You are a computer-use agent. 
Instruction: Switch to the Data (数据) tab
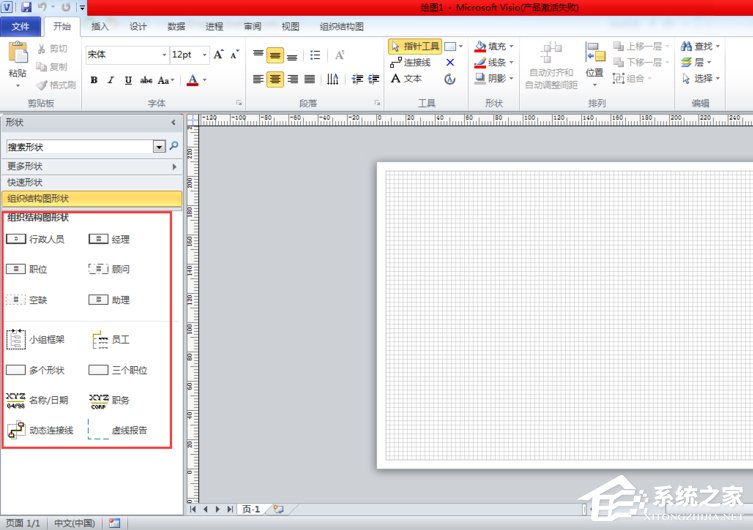click(176, 26)
